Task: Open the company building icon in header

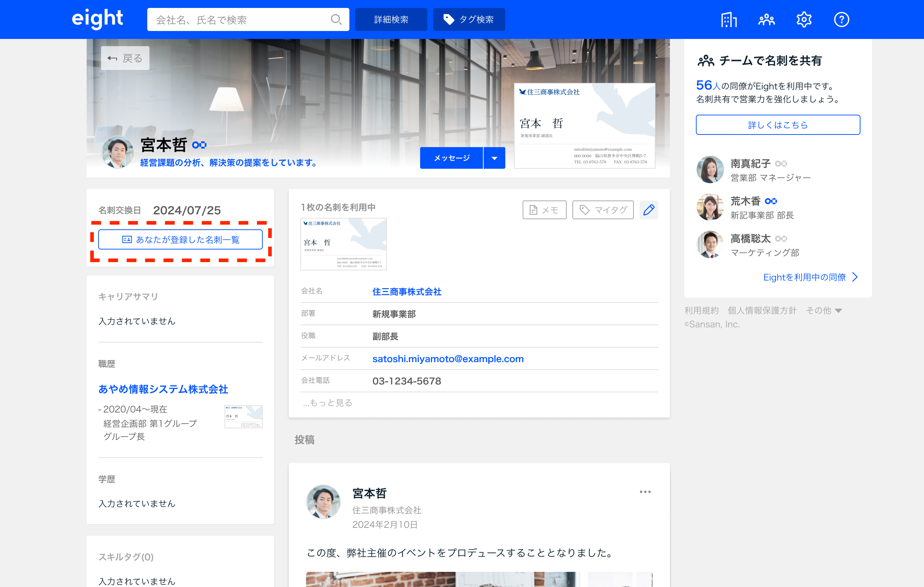Action: pos(729,19)
